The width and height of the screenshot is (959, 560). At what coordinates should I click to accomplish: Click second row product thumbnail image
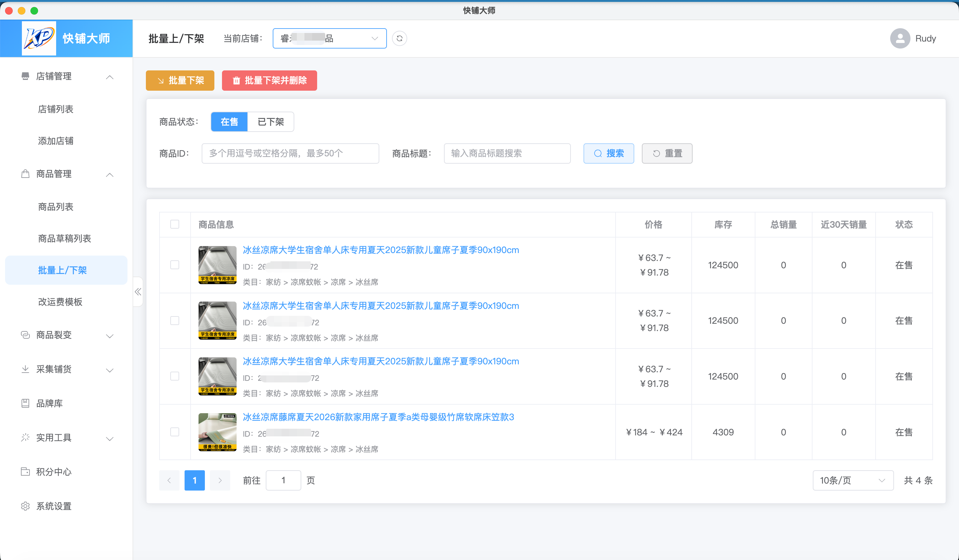click(x=217, y=320)
